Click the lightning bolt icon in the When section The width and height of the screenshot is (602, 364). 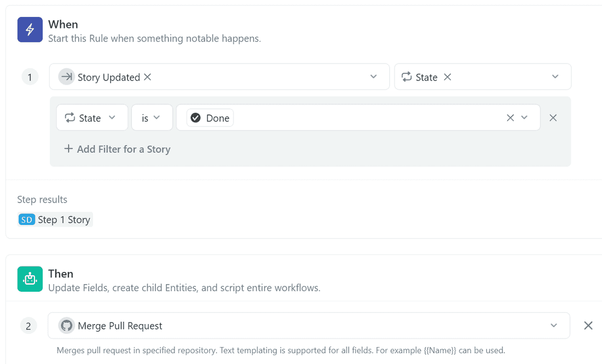[30, 30]
